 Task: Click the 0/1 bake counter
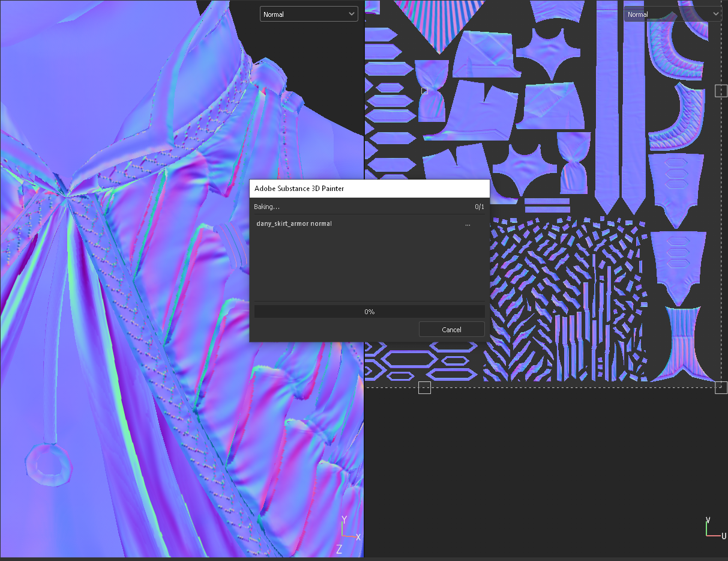[479, 207]
